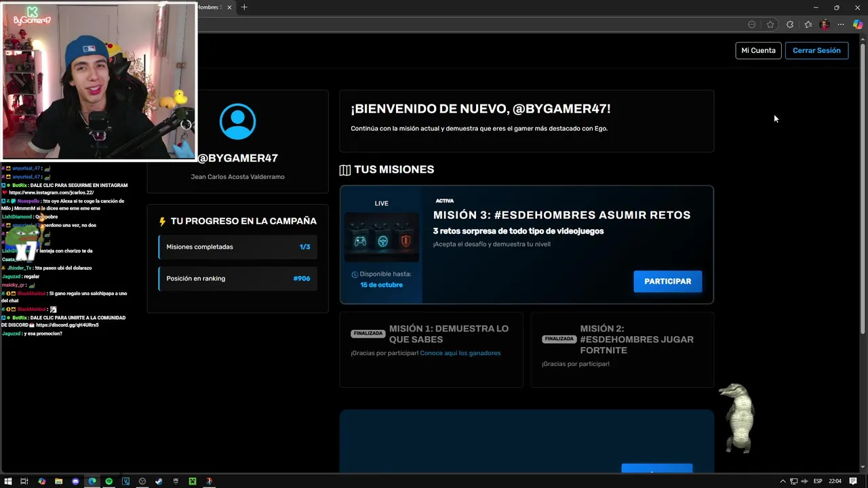The image size is (868, 488).
Task: Open Minecraft creeper icon in the taskbar
Action: pyautogui.click(x=193, y=481)
